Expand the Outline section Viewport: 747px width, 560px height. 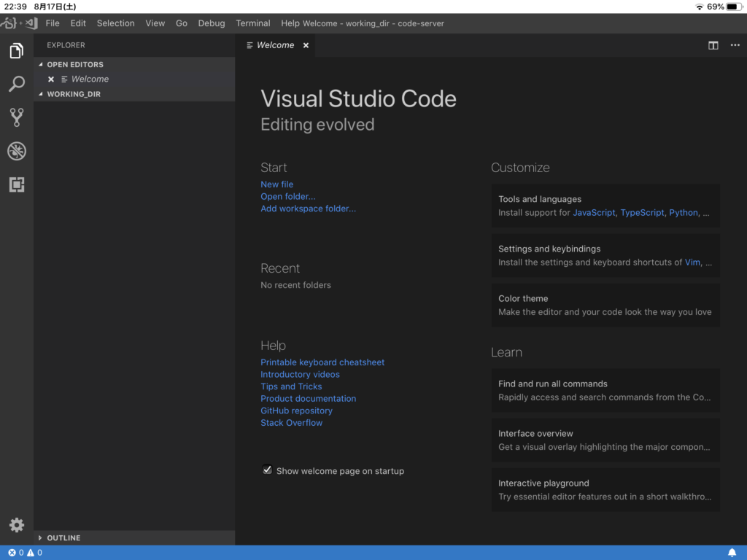coord(40,537)
